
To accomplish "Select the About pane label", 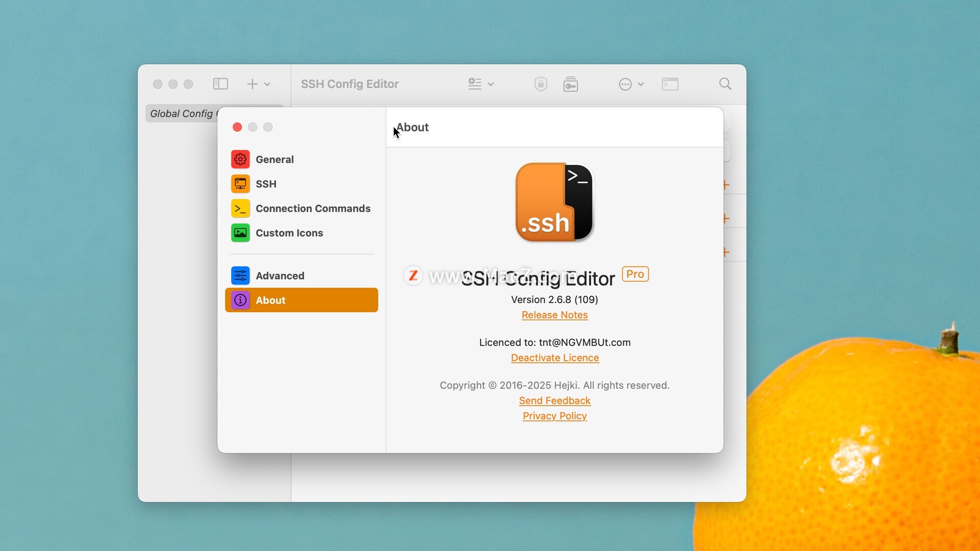I will tap(271, 300).
